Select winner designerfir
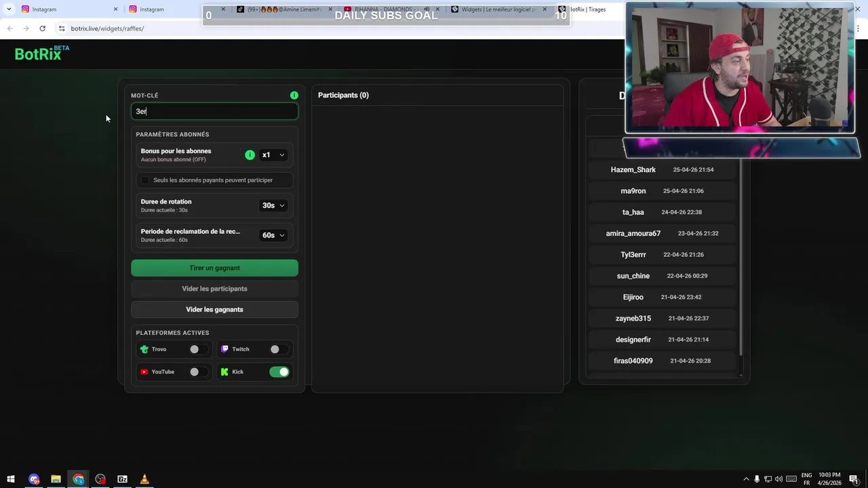Image resolution: width=868 pixels, height=488 pixels. point(663,340)
